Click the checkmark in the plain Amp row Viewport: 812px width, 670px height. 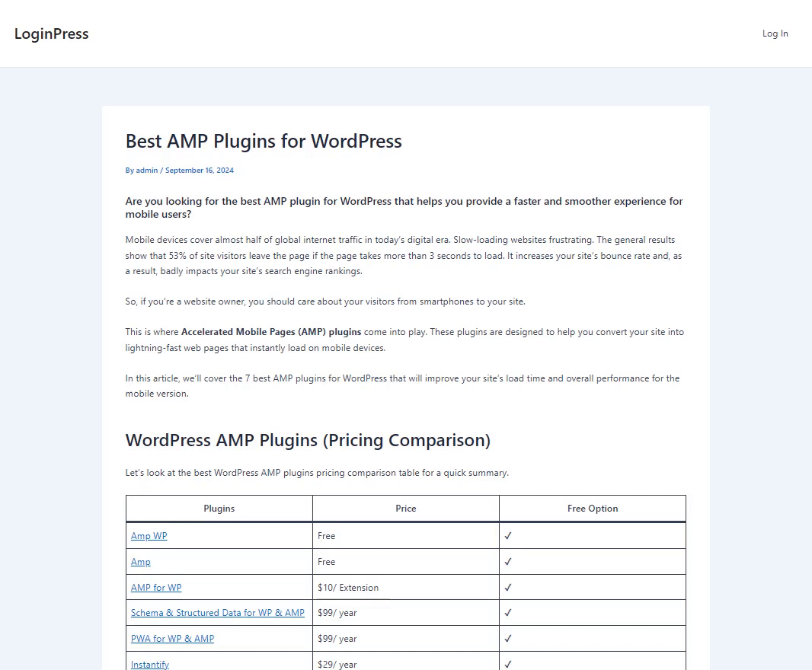[508, 562]
